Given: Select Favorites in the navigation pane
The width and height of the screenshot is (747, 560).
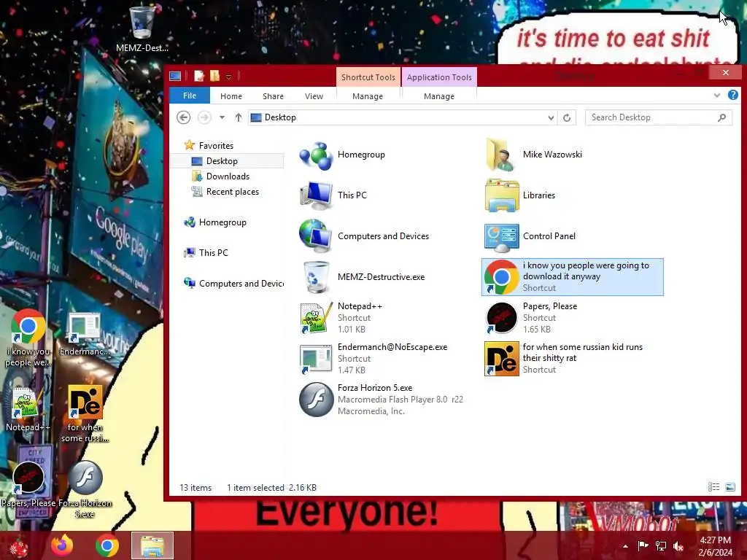Looking at the screenshot, I should (216, 146).
